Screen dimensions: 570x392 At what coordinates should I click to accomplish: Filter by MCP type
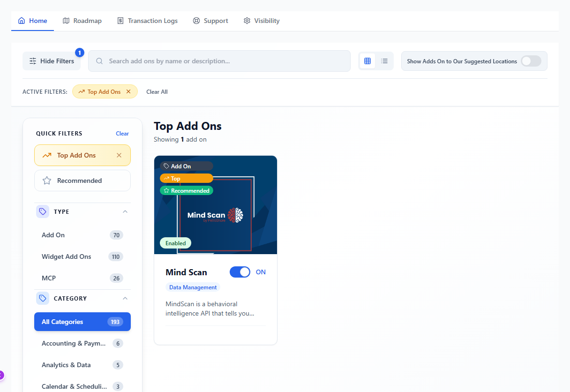(x=82, y=278)
